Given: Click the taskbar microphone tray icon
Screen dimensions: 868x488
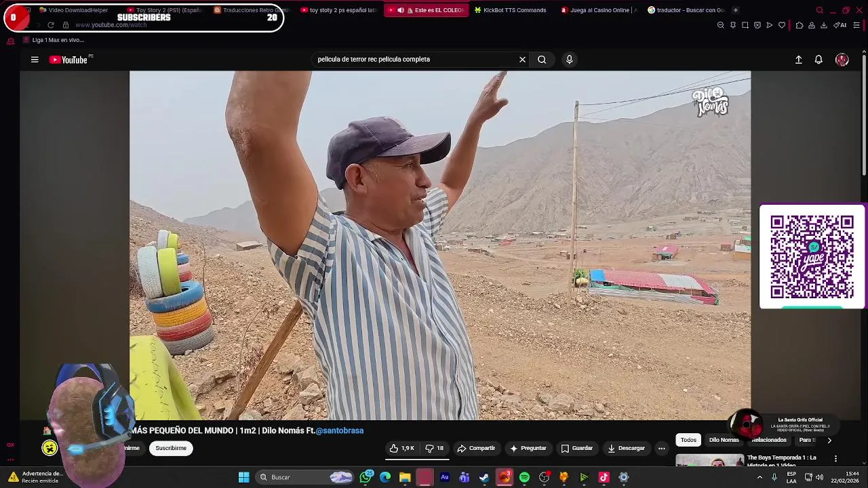Looking at the screenshot, I should click(774, 477).
